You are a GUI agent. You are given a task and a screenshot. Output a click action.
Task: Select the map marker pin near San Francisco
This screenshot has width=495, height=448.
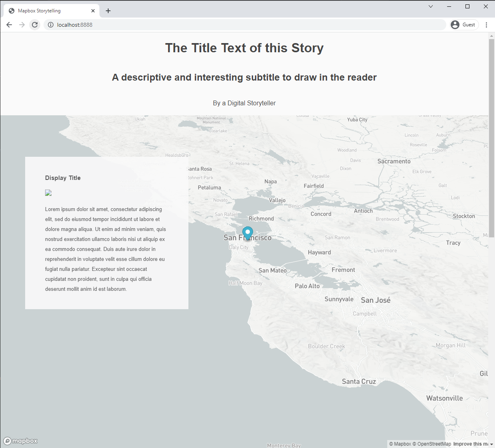pos(247,233)
